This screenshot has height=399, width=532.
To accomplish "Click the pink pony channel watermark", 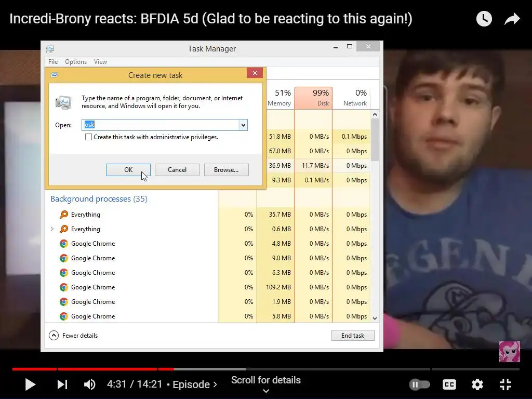I will pos(509,352).
